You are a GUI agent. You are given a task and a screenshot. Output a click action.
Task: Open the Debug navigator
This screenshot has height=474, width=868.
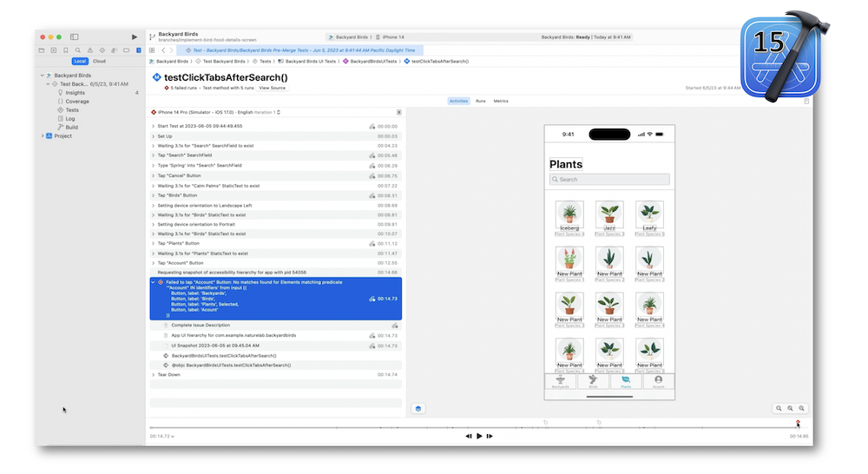tap(114, 50)
